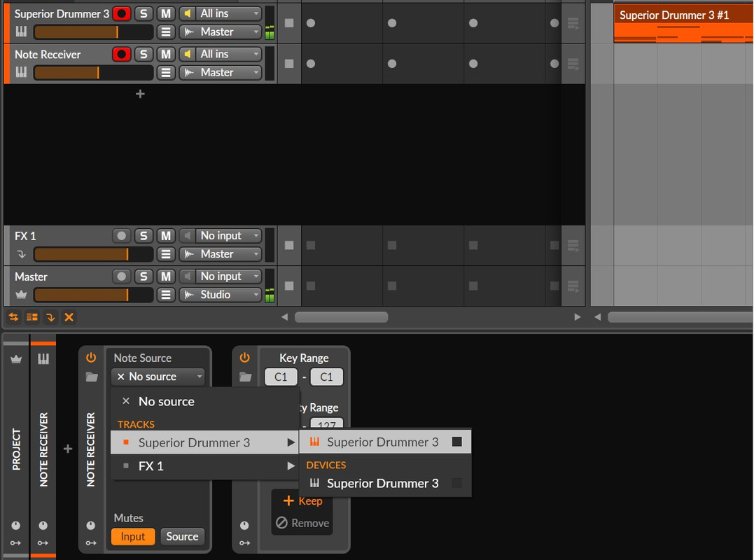The image size is (754, 560).
Task: Solo the Note Receiver track
Action: click(144, 55)
